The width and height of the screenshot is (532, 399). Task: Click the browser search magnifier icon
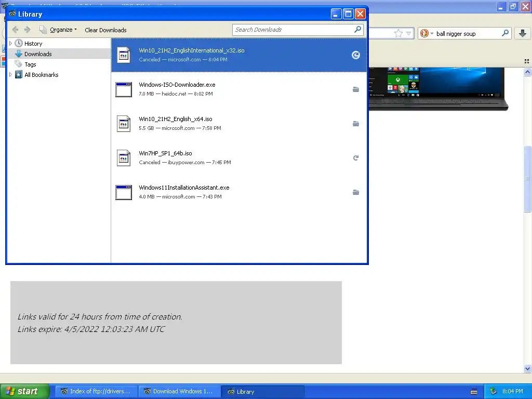tap(505, 33)
